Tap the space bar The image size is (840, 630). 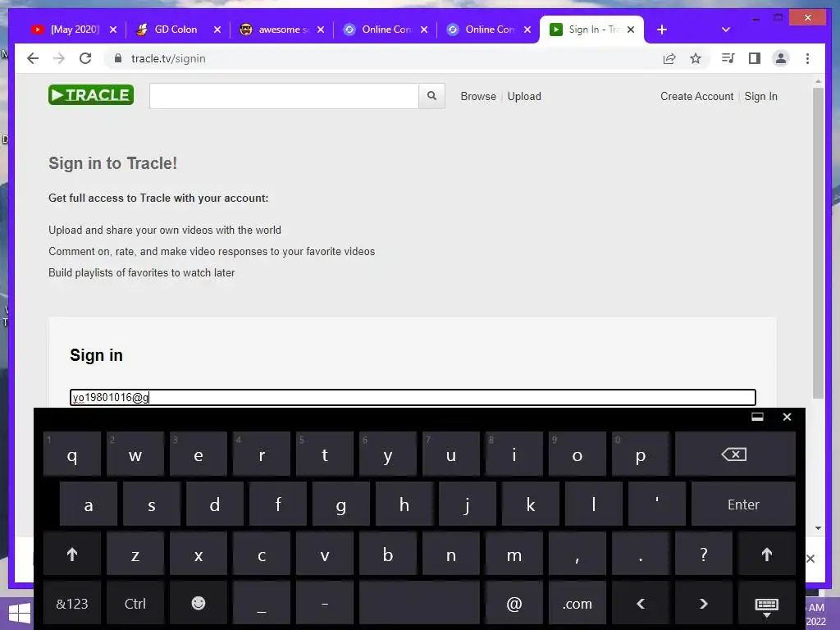419,604
